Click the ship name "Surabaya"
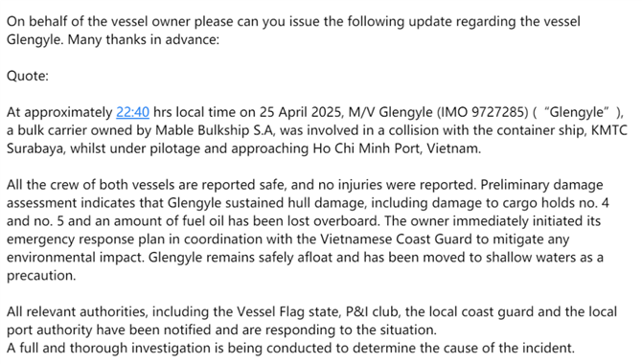The height and width of the screenshot is (364, 642). (35, 148)
